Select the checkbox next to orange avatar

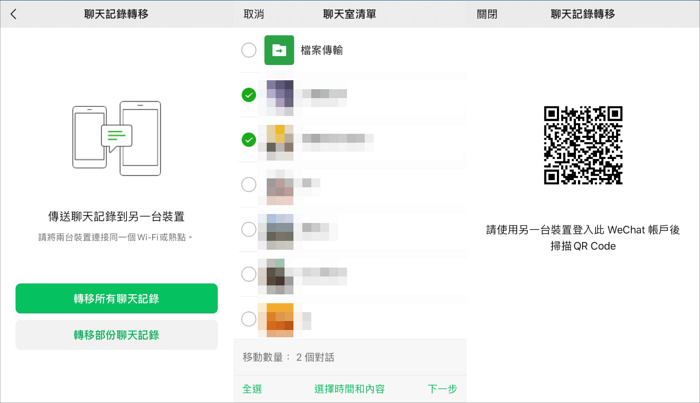click(249, 319)
